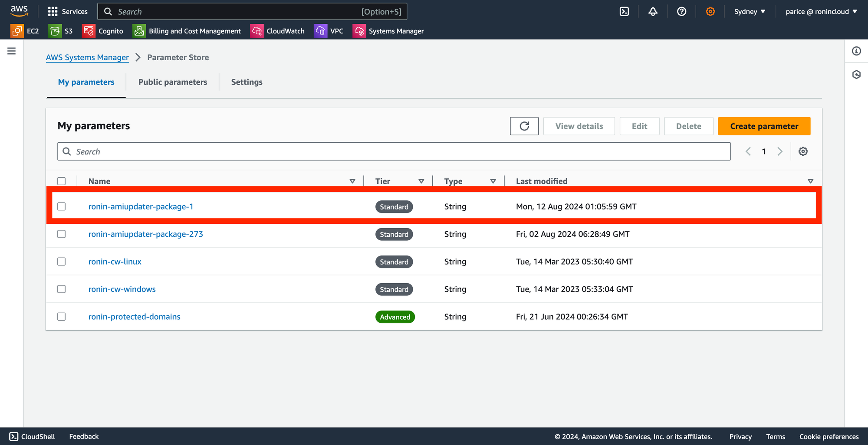
Task: Click the 'Mon, 12 Aug 2024 01:05:59 GMT' timestamp
Action: tap(576, 207)
